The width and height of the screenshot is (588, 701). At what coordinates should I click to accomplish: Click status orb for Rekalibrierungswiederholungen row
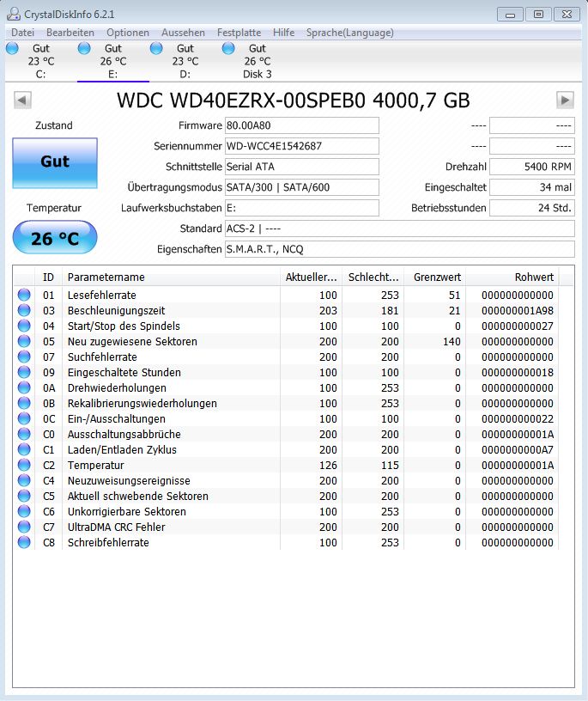(x=24, y=403)
